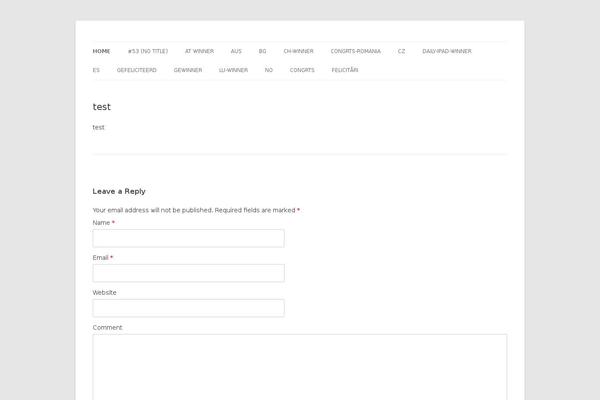Click the "test" post title heading
Screen dimensions: 600x400
101,107
